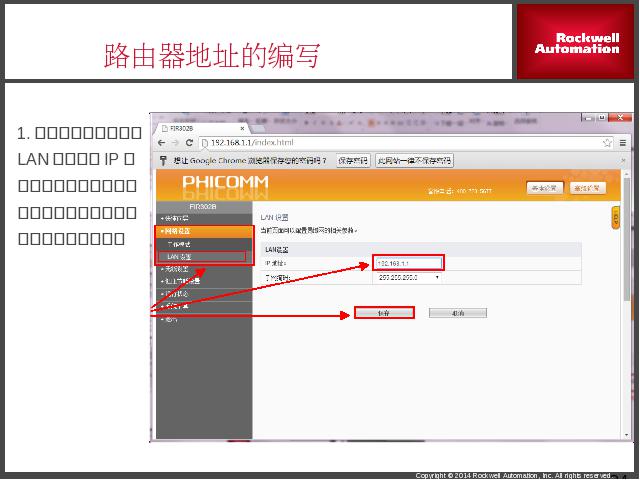This screenshot has height=480, width=640.
Task: Click the browser forward arrow
Action: point(175,143)
